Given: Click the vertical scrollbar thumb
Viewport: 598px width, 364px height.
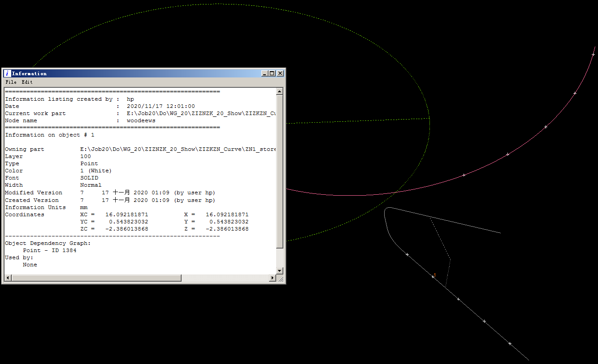Looking at the screenshot, I should coord(280,172).
